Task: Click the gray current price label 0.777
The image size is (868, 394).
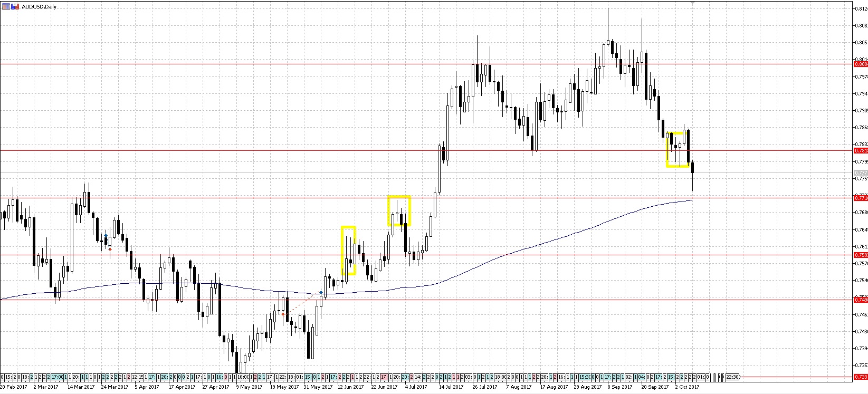Action: 861,173
